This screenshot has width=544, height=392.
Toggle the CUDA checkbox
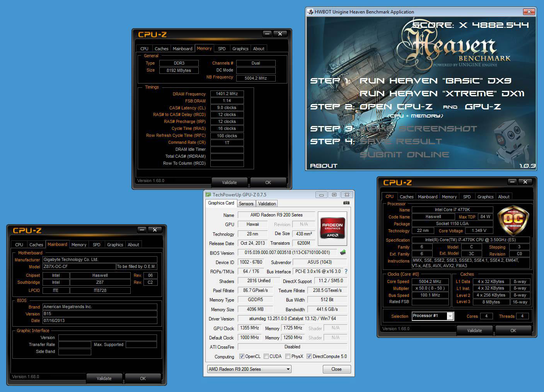pos(266,356)
